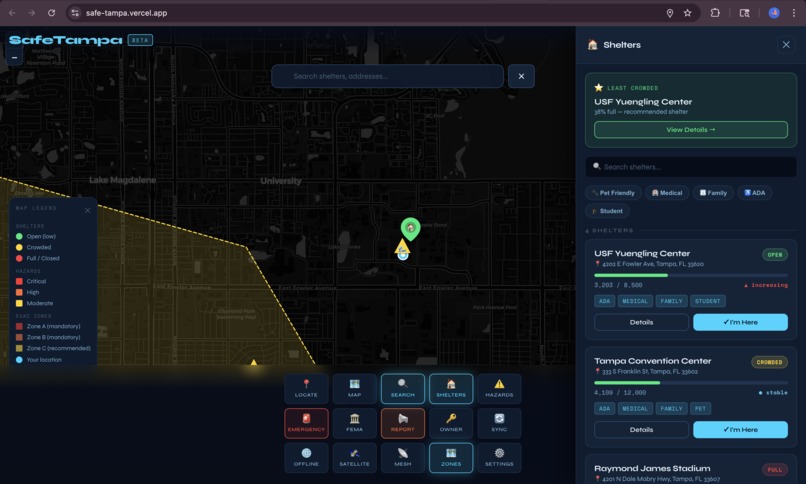Open the Emergency button
This screenshot has height=484, width=806.
pyautogui.click(x=306, y=423)
